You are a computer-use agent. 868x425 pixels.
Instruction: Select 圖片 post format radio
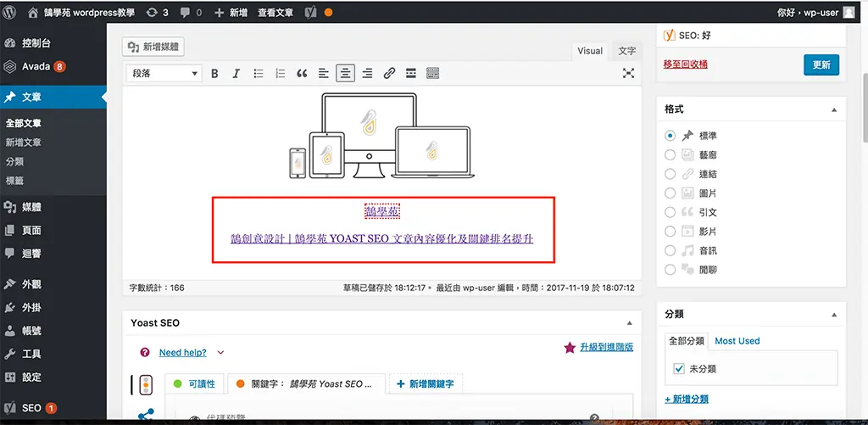pos(670,193)
